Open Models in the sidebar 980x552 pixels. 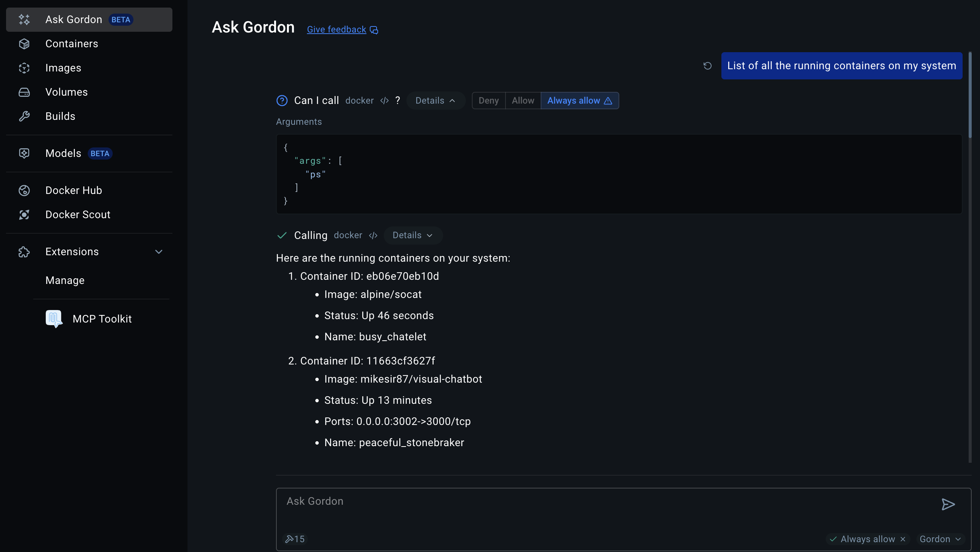[x=89, y=153]
